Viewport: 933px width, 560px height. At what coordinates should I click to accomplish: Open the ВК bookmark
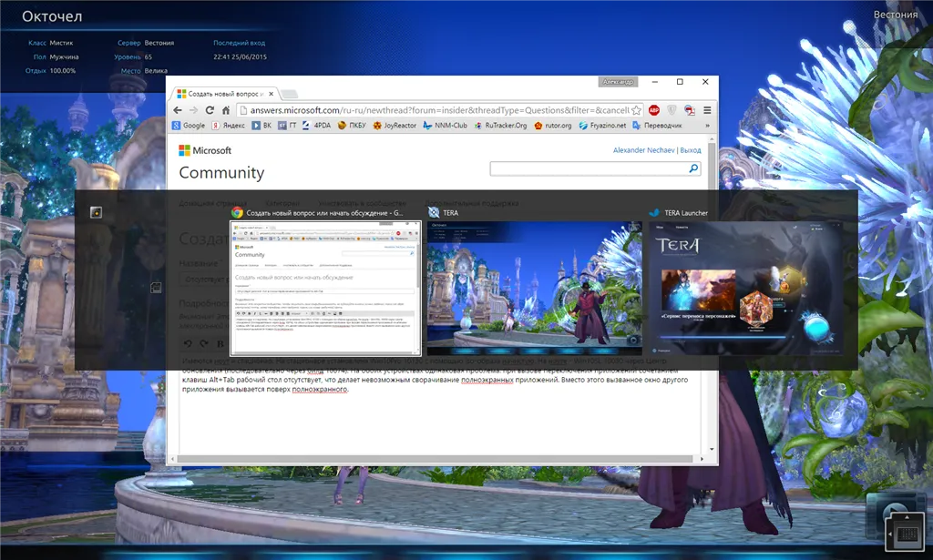pyautogui.click(x=261, y=126)
